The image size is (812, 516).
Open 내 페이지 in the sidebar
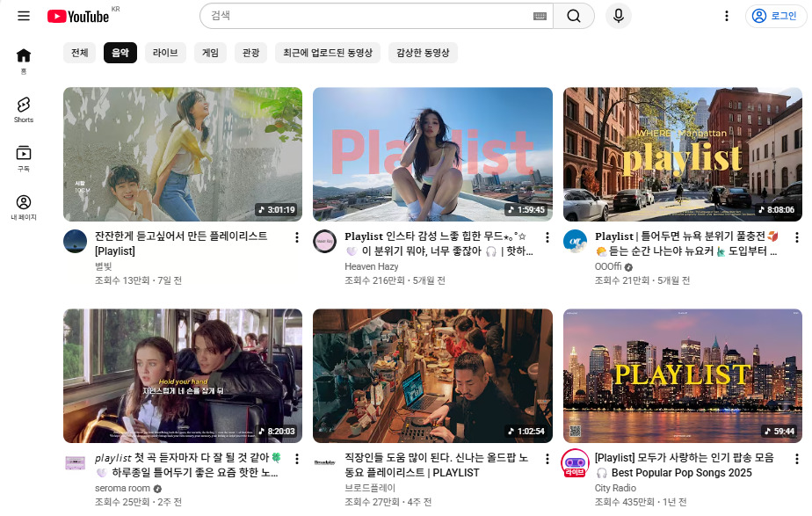tap(24, 207)
